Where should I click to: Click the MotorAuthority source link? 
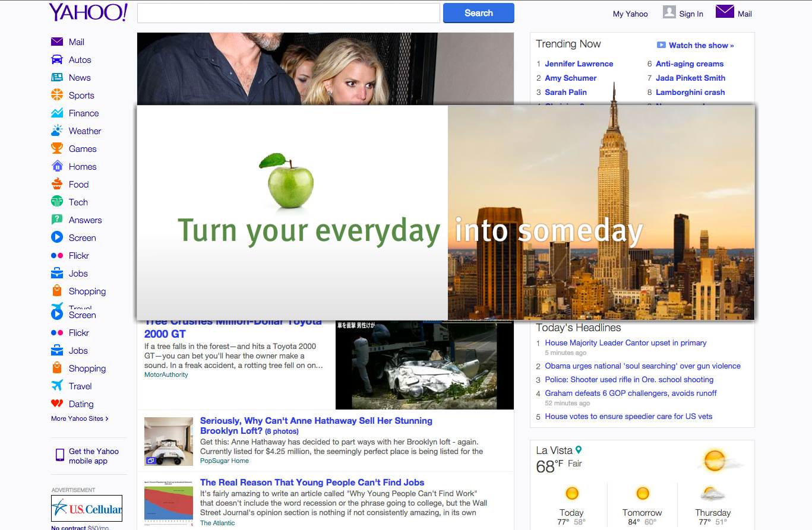click(166, 375)
